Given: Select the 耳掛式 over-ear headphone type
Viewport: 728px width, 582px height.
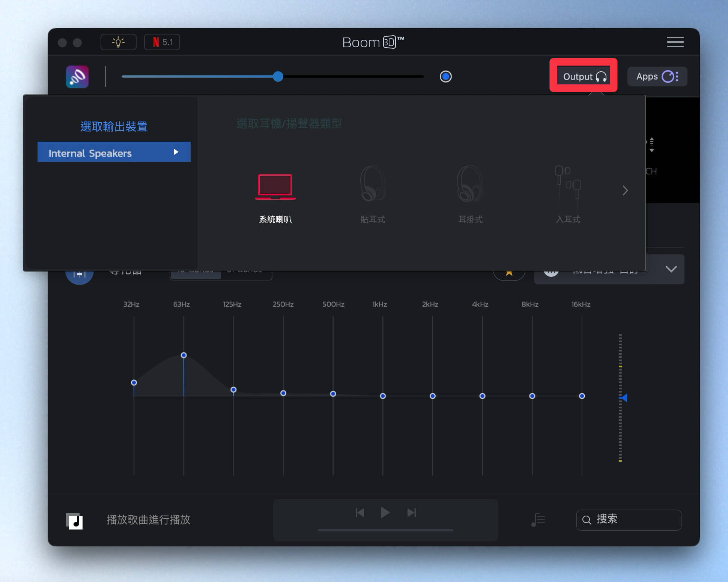Looking at the screenshot, I should click(x=470, y=184).
